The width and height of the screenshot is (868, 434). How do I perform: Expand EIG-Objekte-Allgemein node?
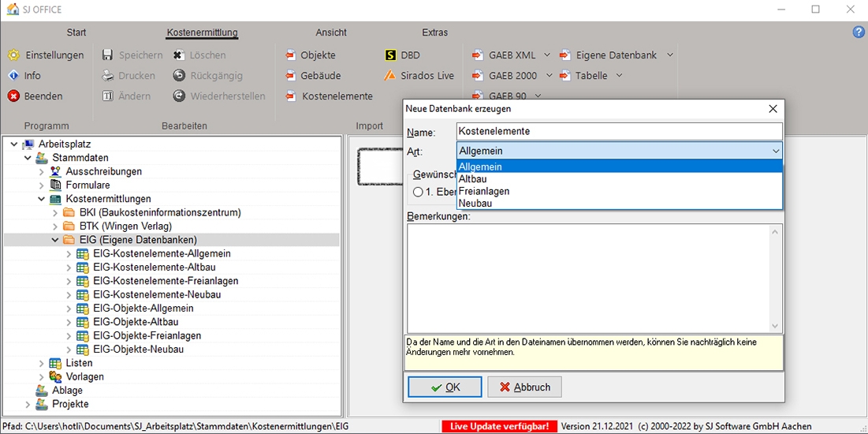[x=69, y=309]
